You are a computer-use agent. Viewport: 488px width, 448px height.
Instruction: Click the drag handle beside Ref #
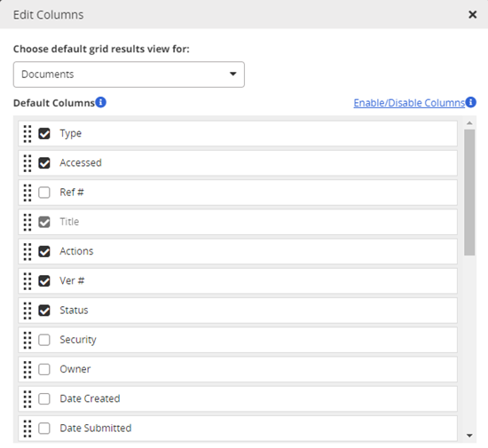[28, 193]
